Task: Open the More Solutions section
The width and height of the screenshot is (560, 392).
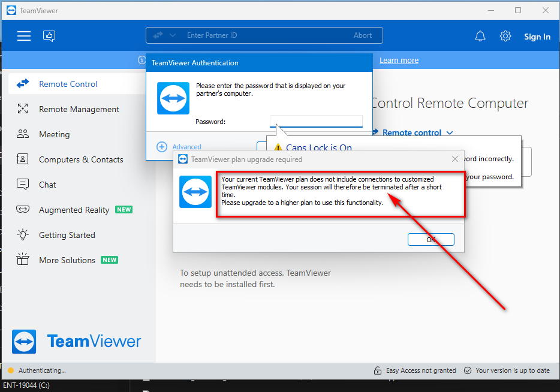Action: pos(67,260)
